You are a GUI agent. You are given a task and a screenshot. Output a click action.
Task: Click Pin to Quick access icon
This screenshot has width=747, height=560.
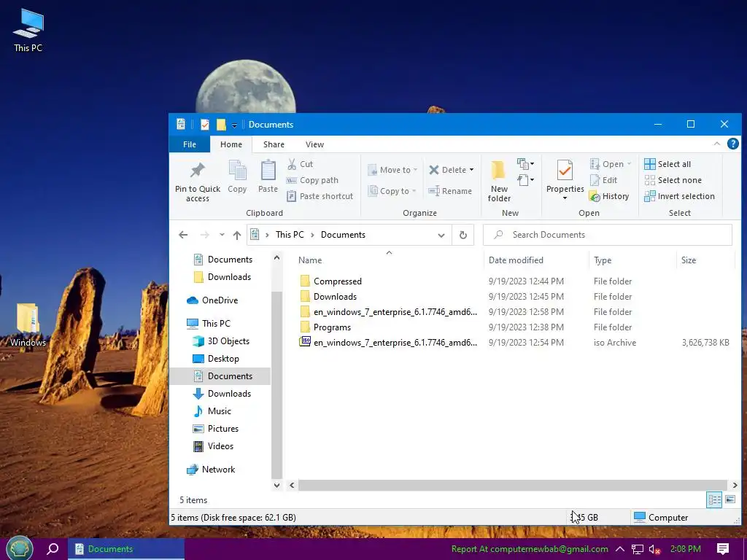click(197, 171)
